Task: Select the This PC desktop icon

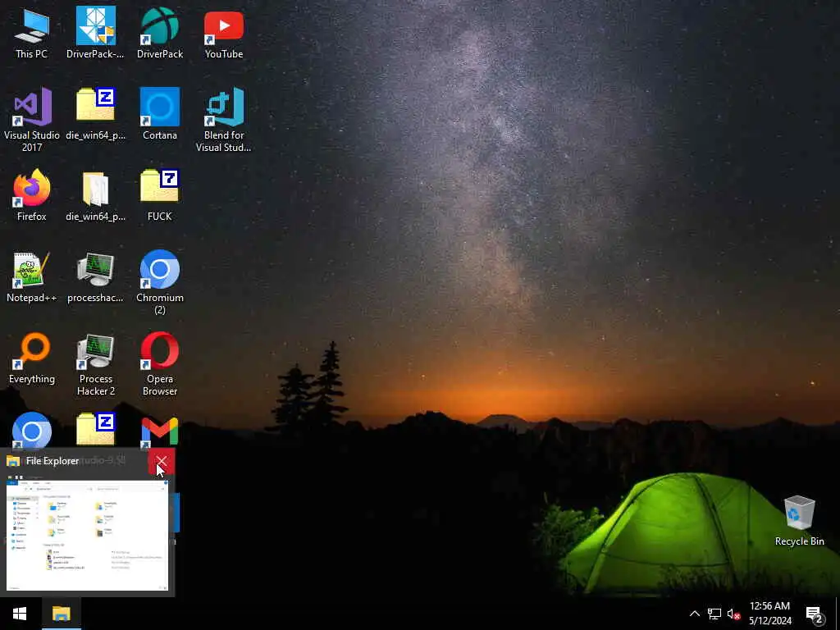Action: click(32, 33)
